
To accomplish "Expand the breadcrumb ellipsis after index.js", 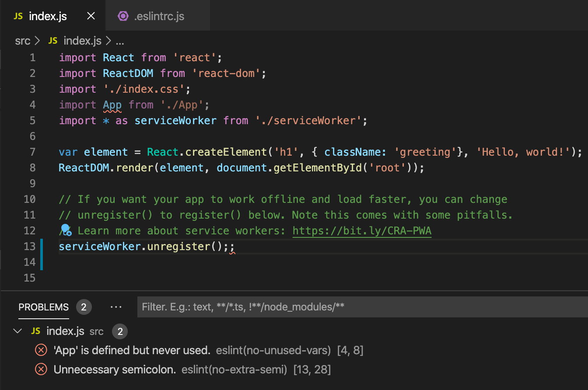I will click(x=118, y=41).
